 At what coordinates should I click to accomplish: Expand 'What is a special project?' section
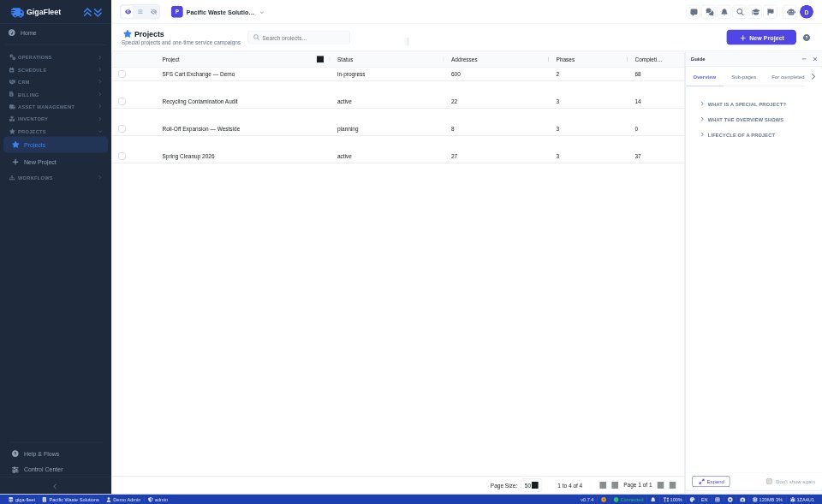[743, 104]
